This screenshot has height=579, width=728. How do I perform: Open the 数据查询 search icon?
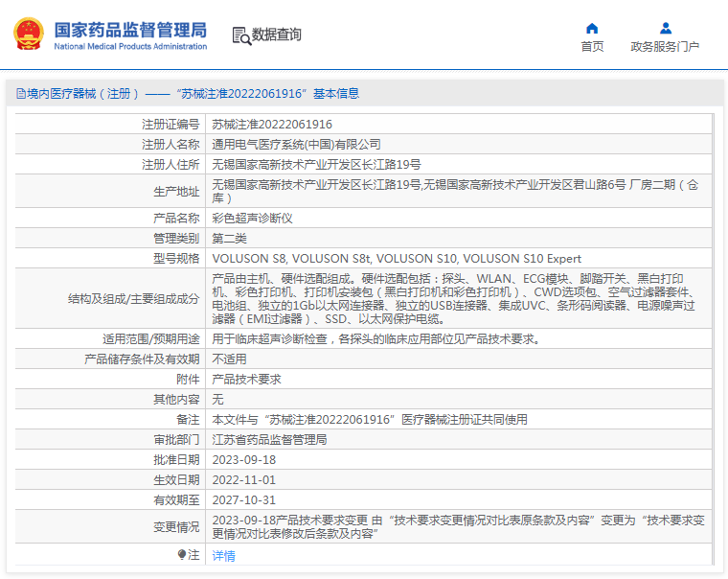[241, 35]
